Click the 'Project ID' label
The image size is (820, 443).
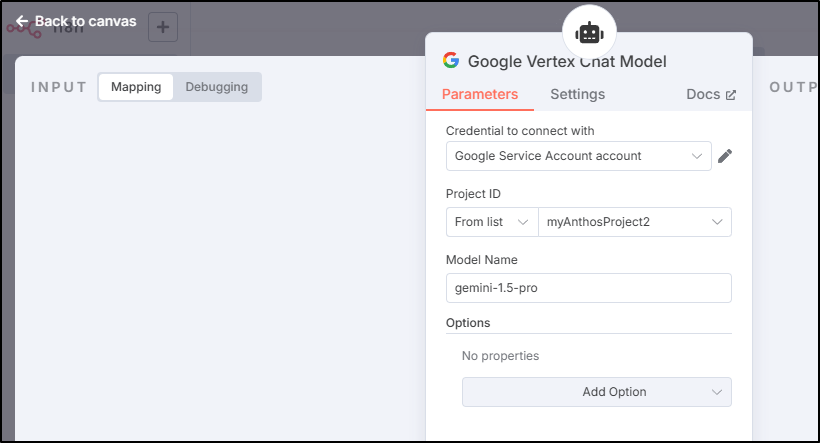tap(473, 194)
